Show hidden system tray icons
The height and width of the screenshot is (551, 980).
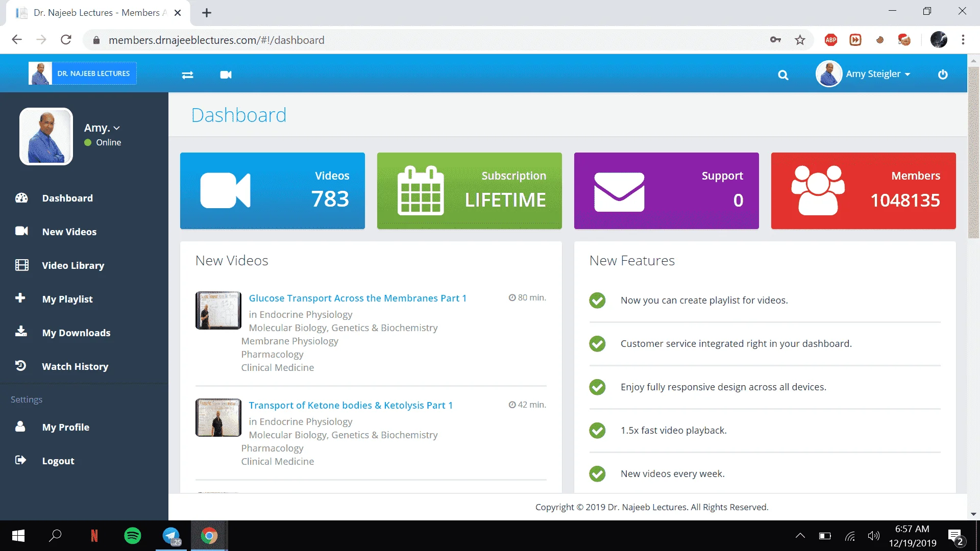coord(800,536)
